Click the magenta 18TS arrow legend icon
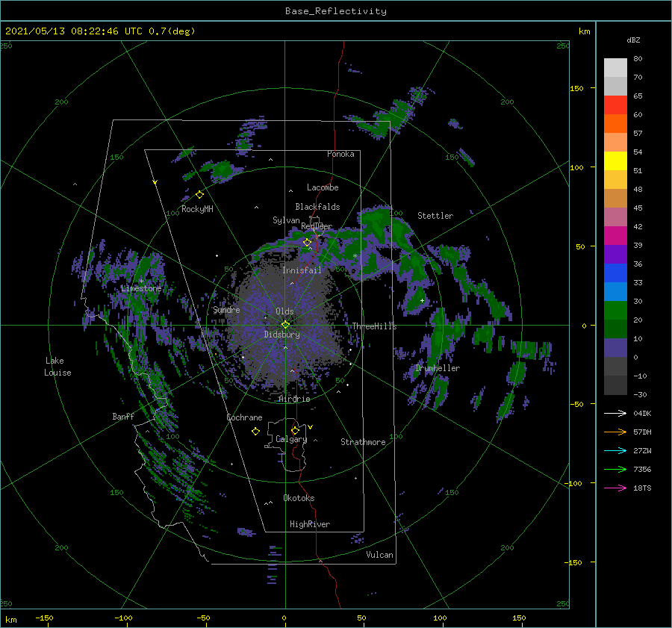Image resolution: width=672 pixels, height=628 pixels. coord(615,488)
